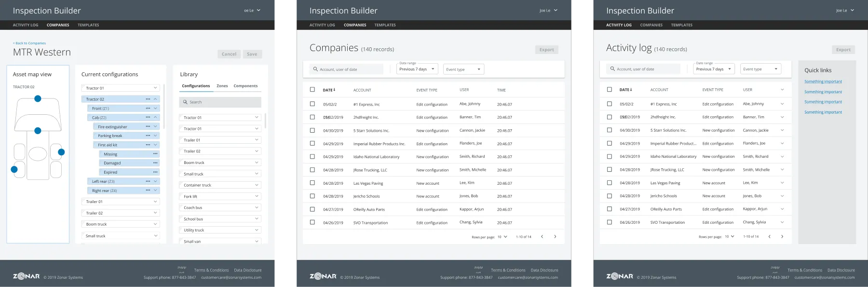The image size is (868, 287).
Task: Open Terms & Conditions in the Activity log footer
Action: [805, 270]
